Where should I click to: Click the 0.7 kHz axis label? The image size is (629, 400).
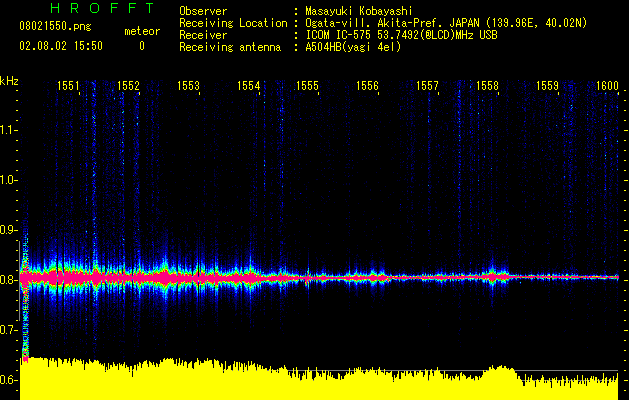tap(8, 330)
